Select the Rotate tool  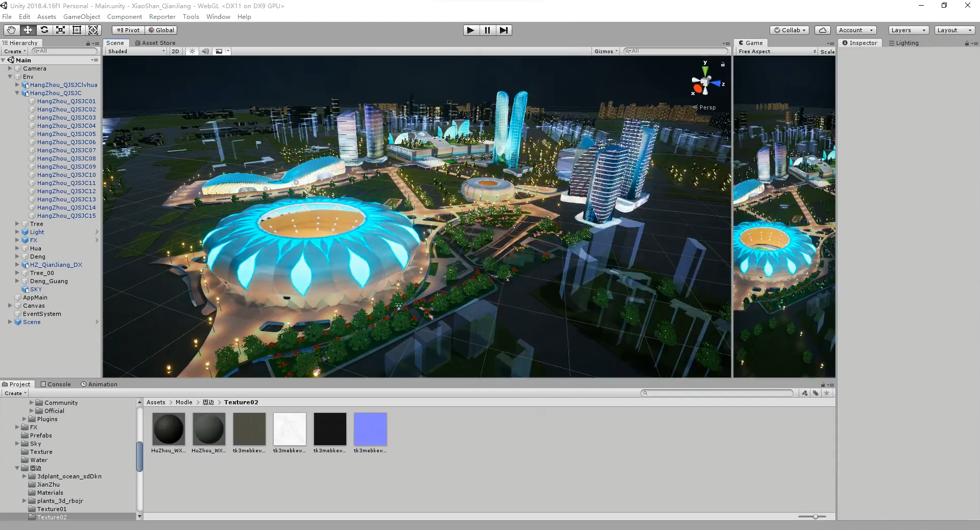coord(44,30)
